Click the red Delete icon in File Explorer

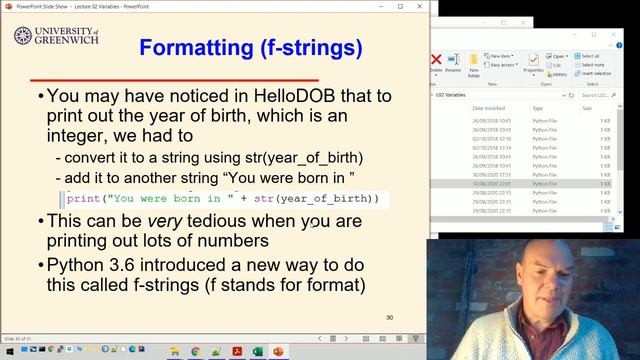point(436,60)
